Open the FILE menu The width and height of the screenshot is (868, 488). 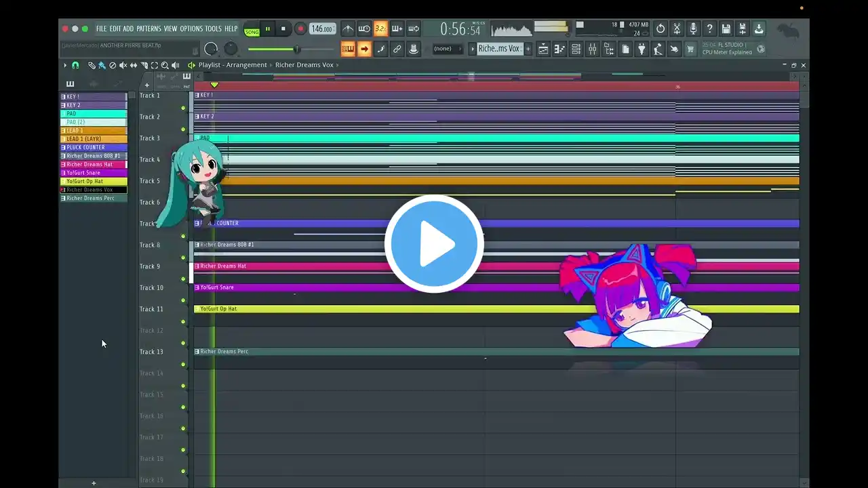[x=101, y=28]
